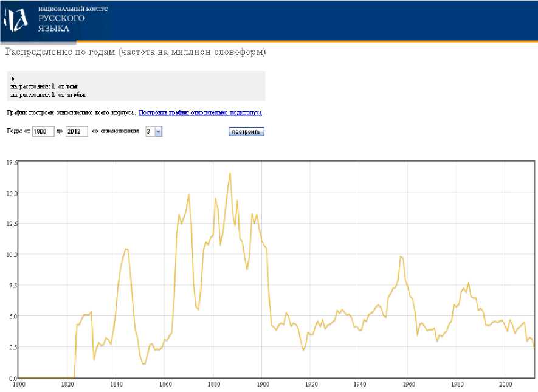Screen dimensions: 538x392
Task: Click the 10.0 label on the y-axis
Action: click(x=12, y=255)
